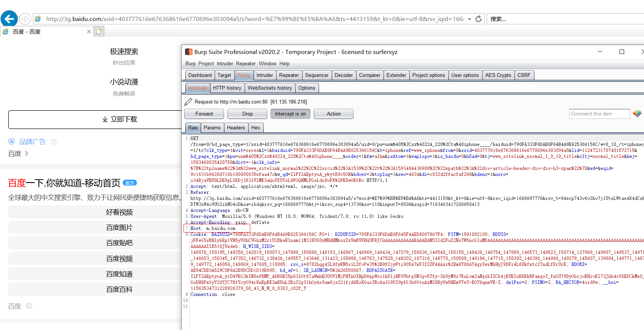Select the Proxy tab
Screen dimensions: 644x330
244,75
